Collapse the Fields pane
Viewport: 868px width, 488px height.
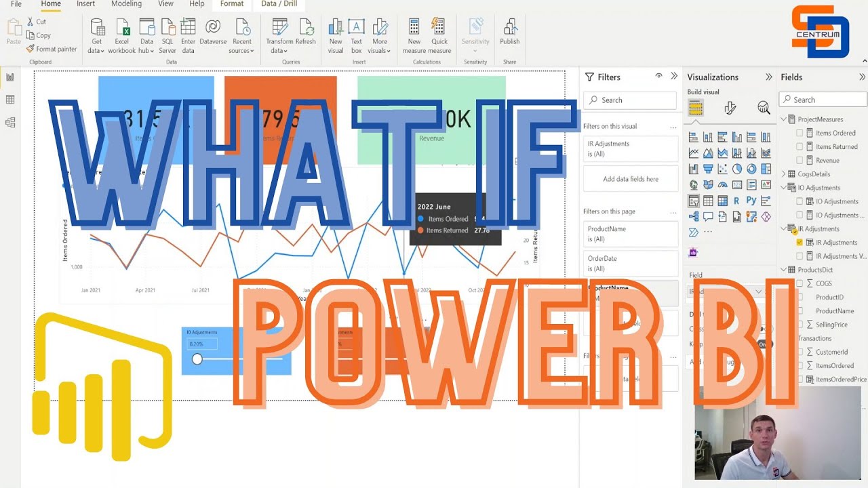862,77
